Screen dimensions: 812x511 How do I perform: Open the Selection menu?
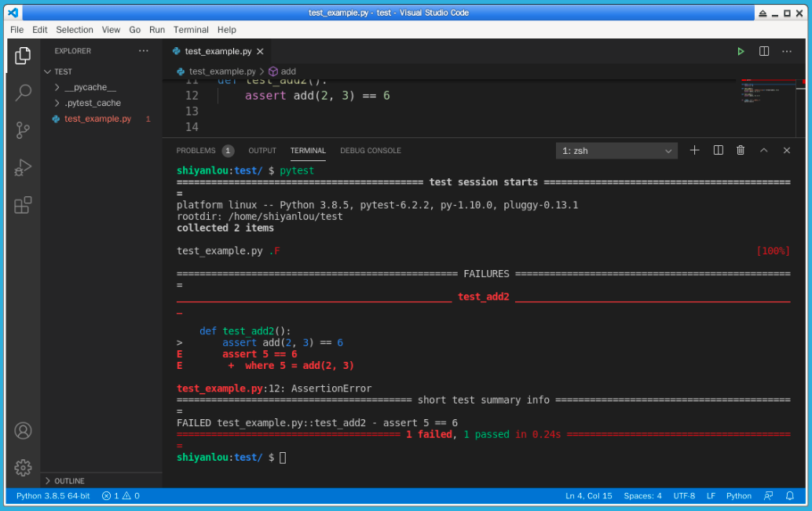75,30
